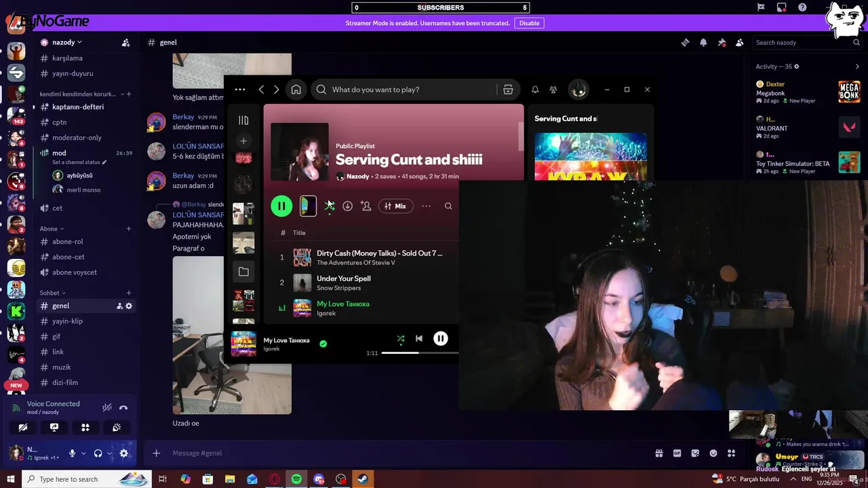Share your screen in voice panel
The height and width of the screenshot is (488, 868).
click(54, 428)
